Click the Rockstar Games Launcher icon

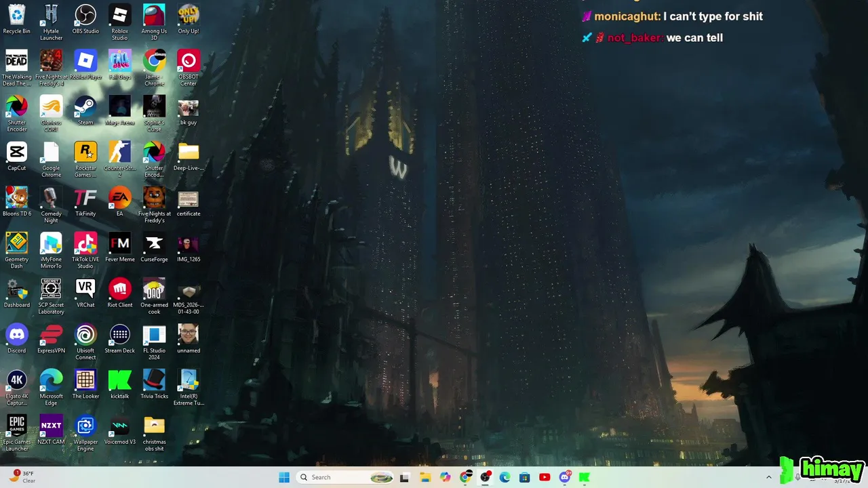(x=85, y=159)
